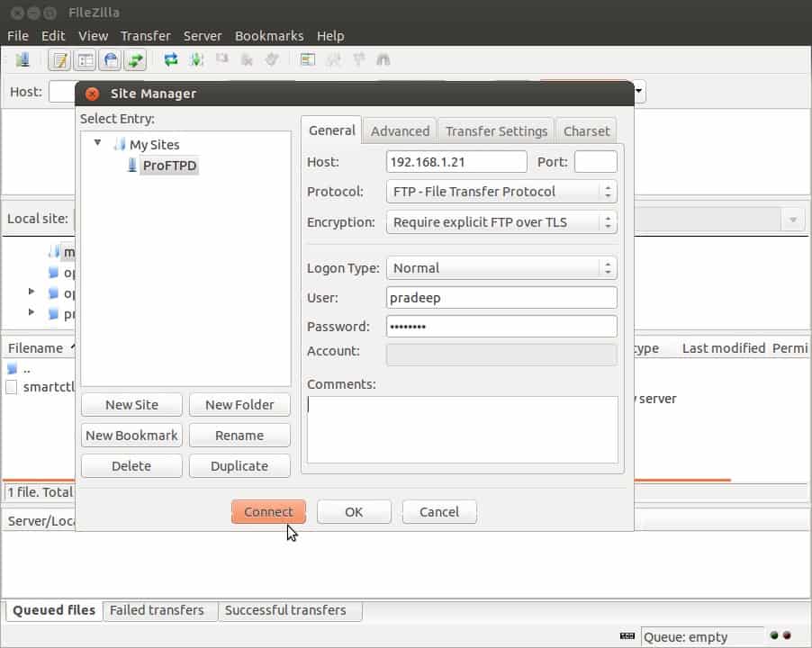The image size is (812, 648).
Task: Focus the Port field
Action: (x=596, y=162)
